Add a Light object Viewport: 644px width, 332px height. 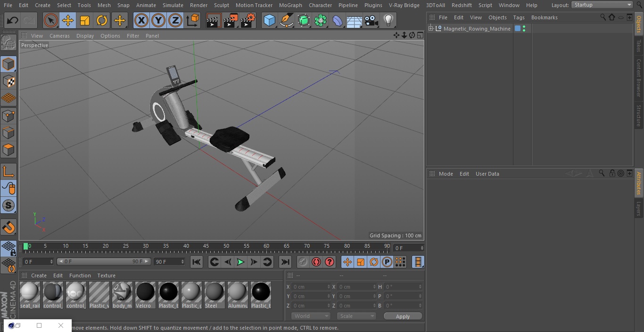pos(388,21)
